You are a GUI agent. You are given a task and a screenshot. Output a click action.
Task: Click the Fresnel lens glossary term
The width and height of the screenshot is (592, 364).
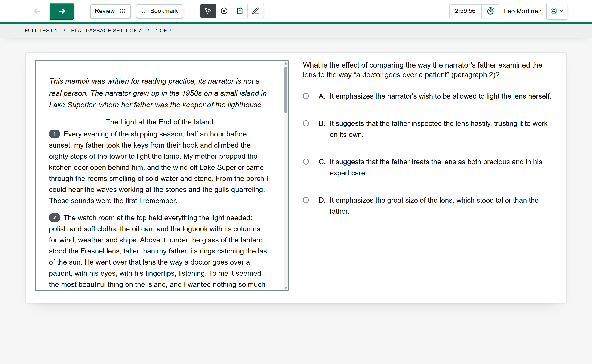tap(100, 251)
